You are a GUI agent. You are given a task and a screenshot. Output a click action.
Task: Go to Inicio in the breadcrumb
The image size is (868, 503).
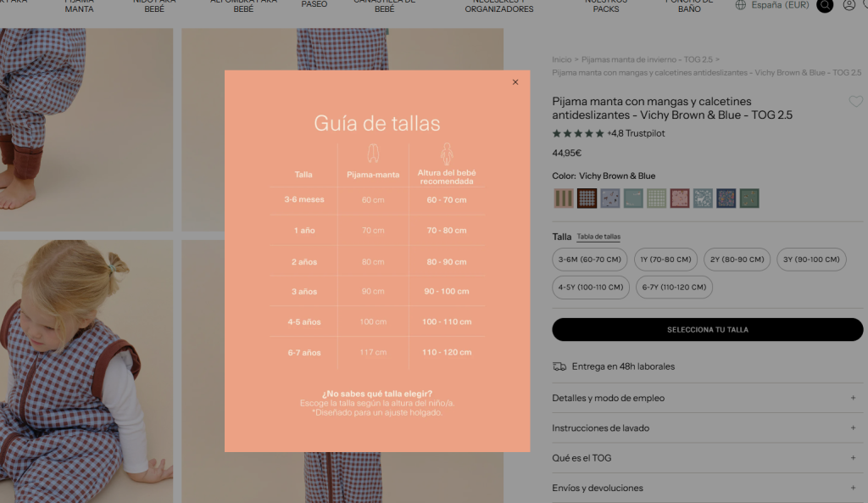561,60
